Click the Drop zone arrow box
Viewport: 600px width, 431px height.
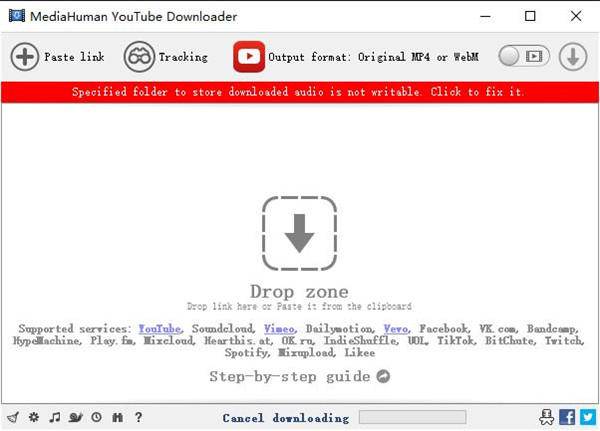tap(299, 235)
